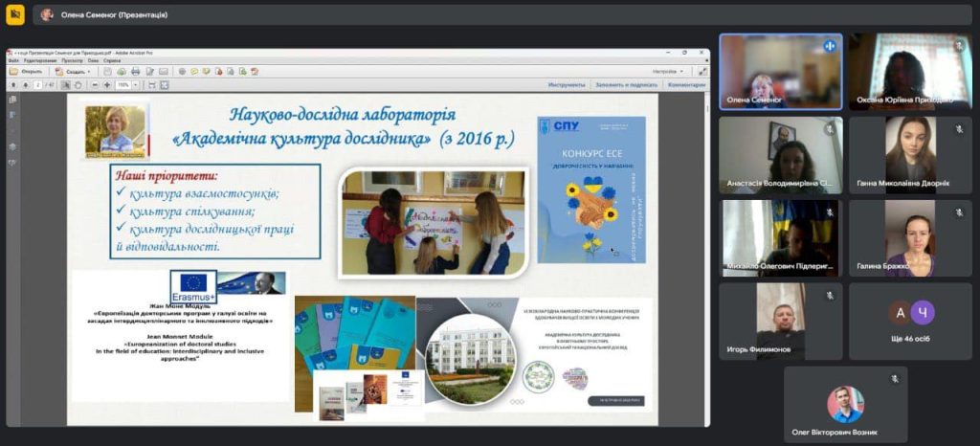The image size is (980, 446).
Task: Click the page number input field
Action: point(37,84)
